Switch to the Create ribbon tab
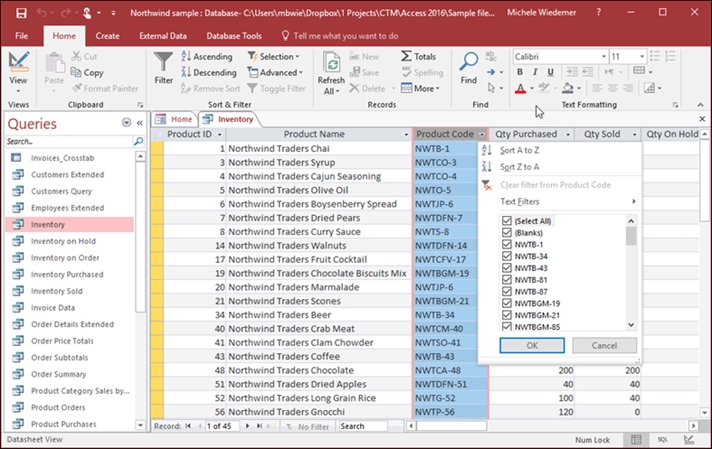This screenshot has height=449, width=712. [x=108, y=36]
